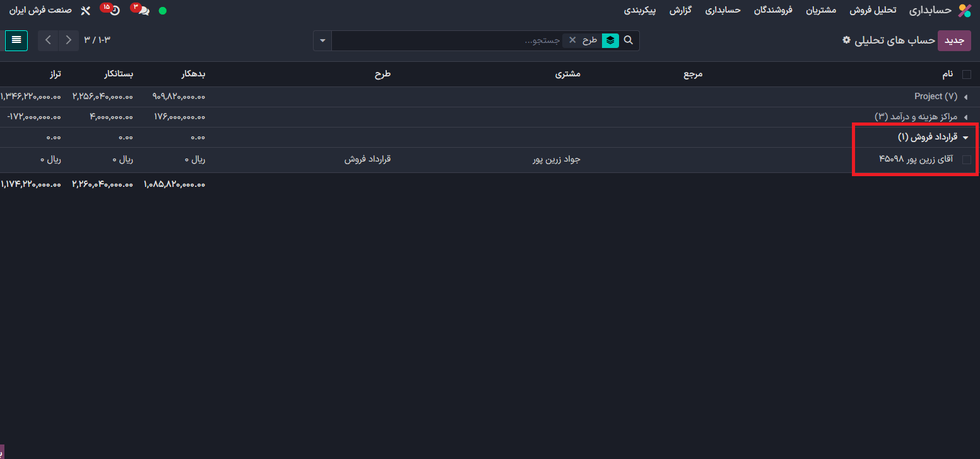Click the debug tools wrench icon
The height and width of the screenshot is (459, 980).
[86, 11]
